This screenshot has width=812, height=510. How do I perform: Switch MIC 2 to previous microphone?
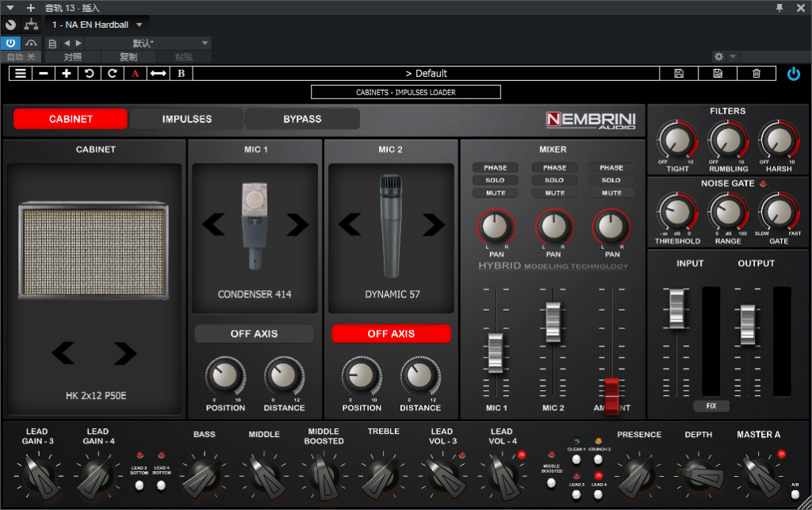point(350,224)
